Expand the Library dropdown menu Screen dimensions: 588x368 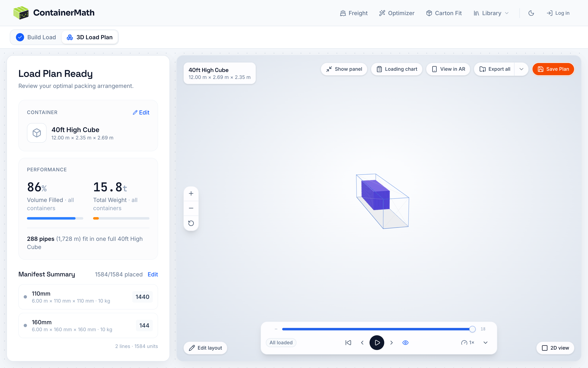(x=491, y=13)
